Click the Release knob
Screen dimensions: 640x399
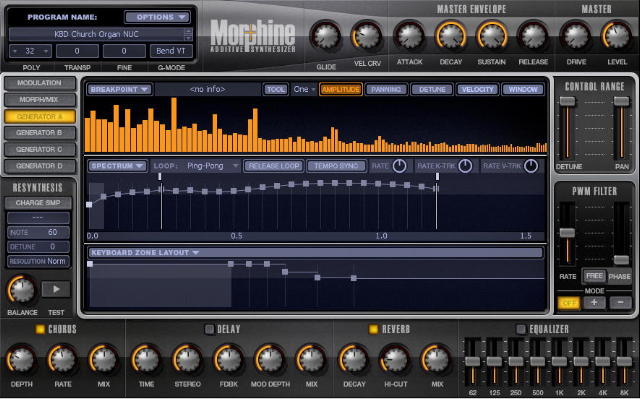(x=533, y=36)
